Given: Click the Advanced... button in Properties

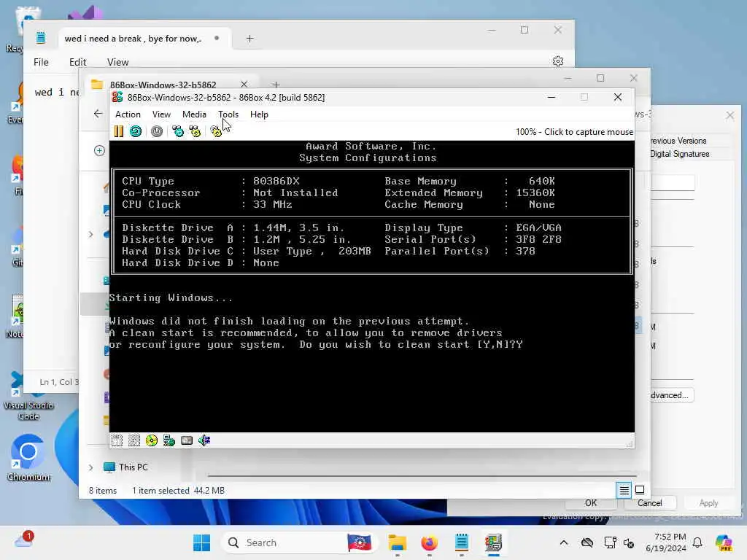Looking at the screenshot, I should (670, 395).
